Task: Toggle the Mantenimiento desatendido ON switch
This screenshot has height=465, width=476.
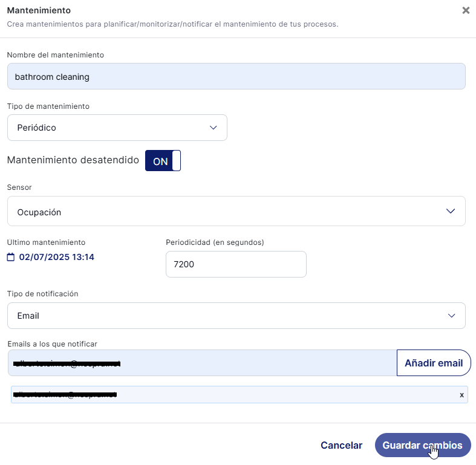Action: [163, 161]
